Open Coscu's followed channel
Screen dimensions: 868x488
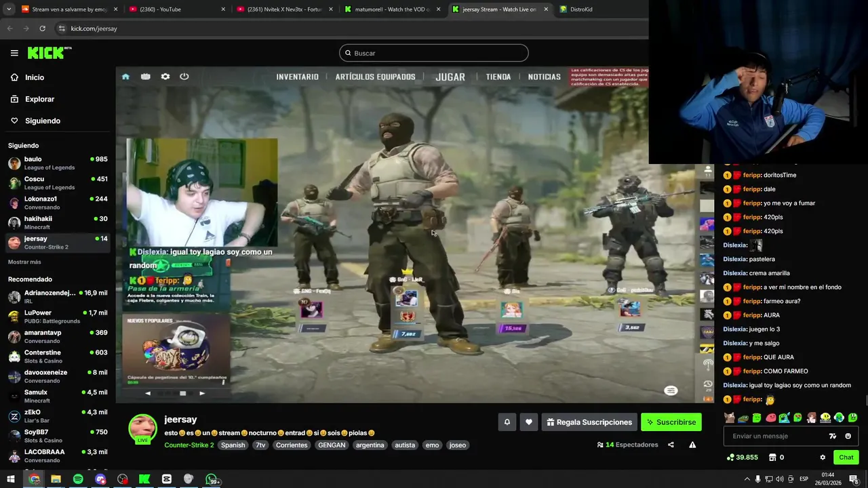[x=58, y=183]
